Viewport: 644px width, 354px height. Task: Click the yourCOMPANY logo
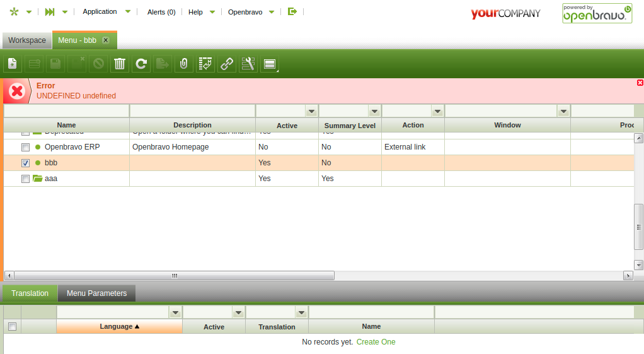pos(505,13)
